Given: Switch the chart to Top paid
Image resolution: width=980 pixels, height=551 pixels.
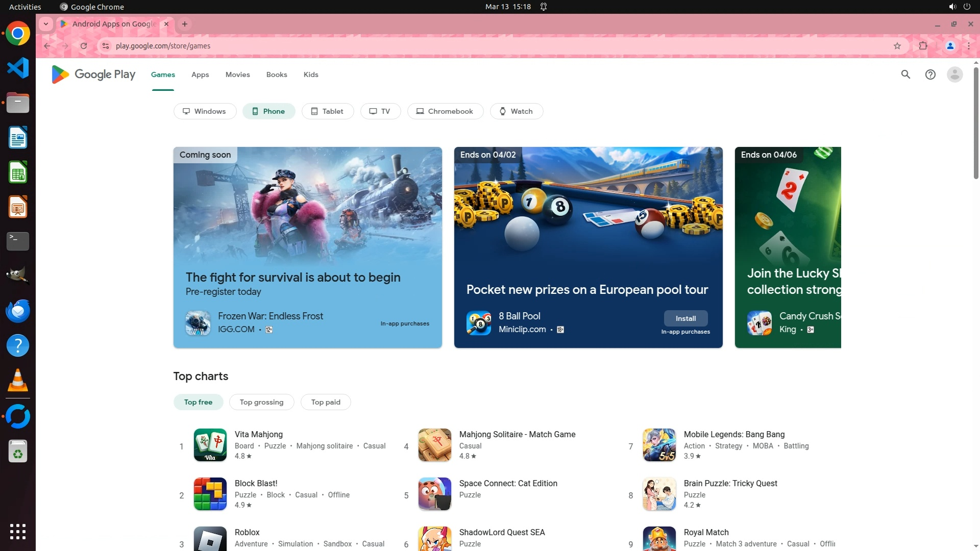Looking at the screenshot, I should click(x=325, y=402).
